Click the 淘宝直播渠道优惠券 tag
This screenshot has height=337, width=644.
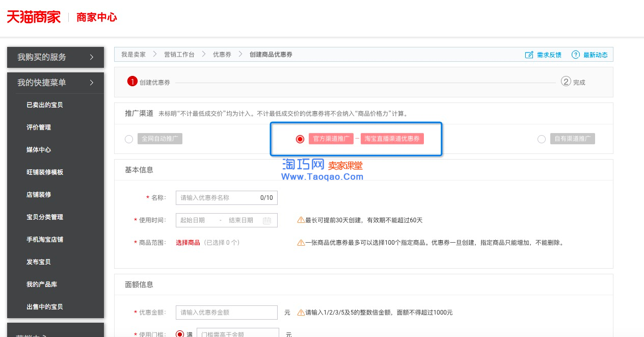pyautogui.click(x=392, y=139)
